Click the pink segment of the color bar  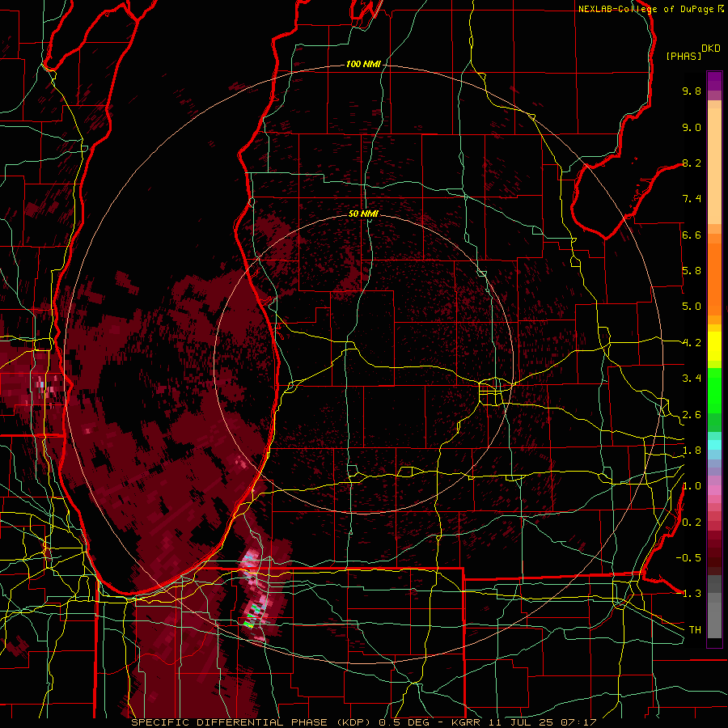714,490
